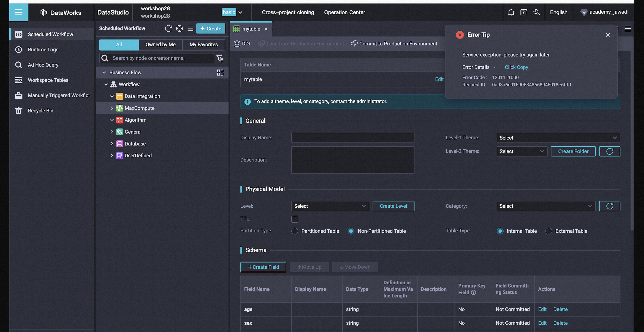Screen dimensions: 644x332
Task: Click the wrench settings icon
Action: coord(537,12)
